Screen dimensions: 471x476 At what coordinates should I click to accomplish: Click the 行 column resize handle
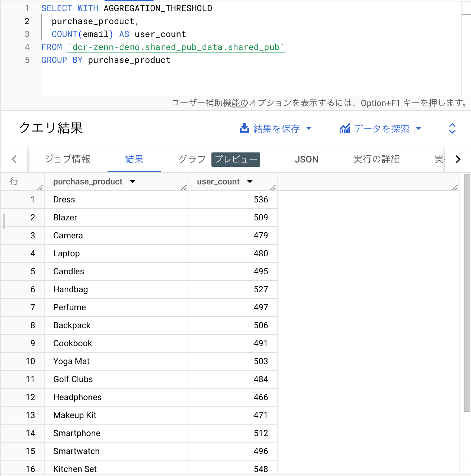(40, 187)
